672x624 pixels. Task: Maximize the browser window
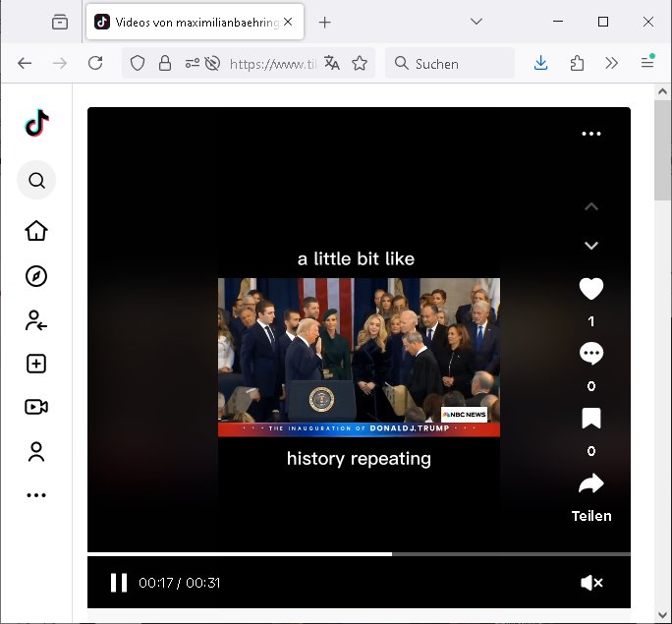(x=603, y=22)
